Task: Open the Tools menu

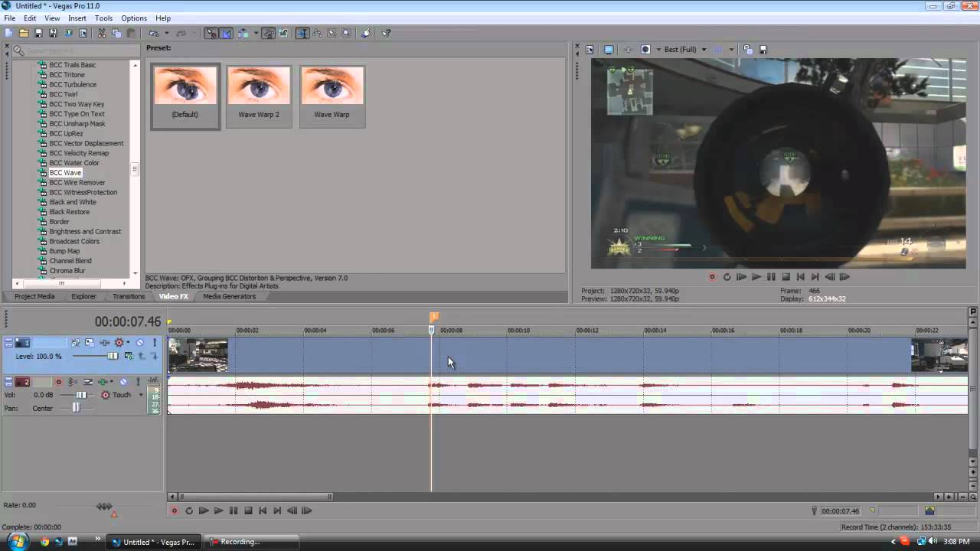Action: click(x=103, y=18)
